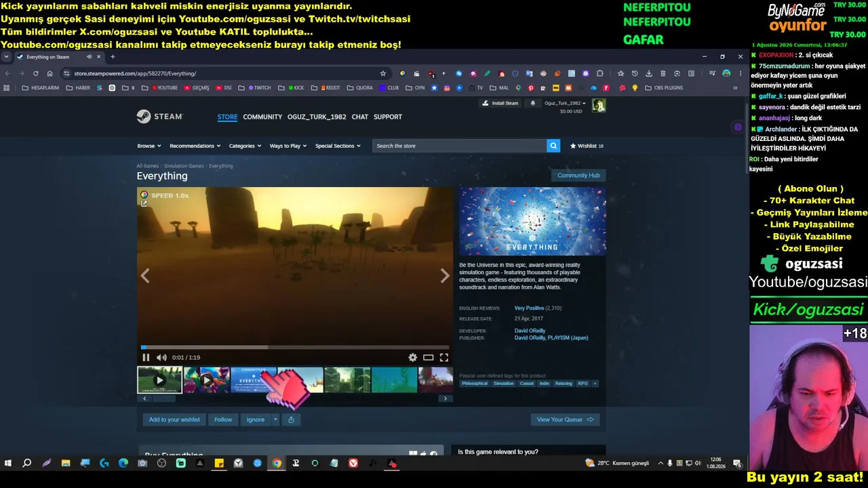This screenshot has height=488, width=868.
Task: Go to Chrome home page icon
Action: tap(50, 73)
